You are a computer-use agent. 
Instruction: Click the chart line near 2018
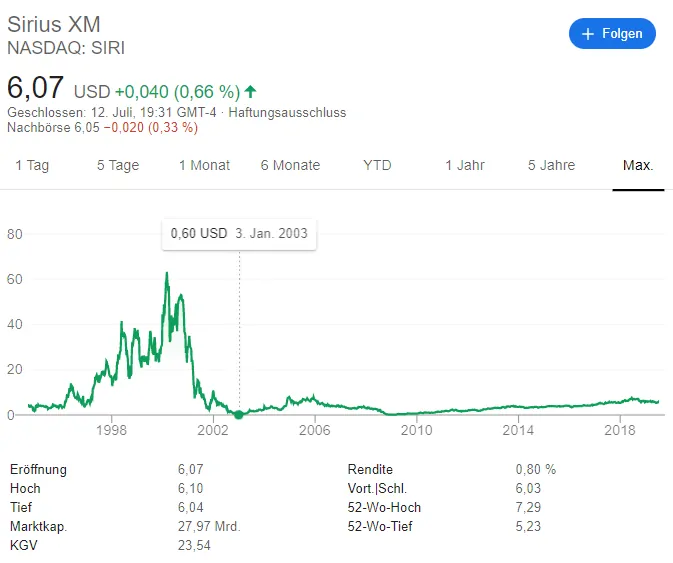click(620, 402)
